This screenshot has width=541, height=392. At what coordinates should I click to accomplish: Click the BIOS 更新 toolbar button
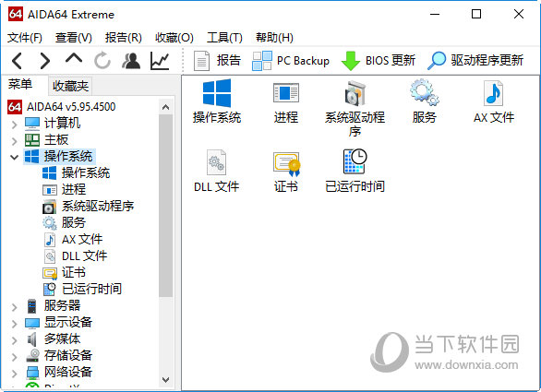[x=379, y=61]
